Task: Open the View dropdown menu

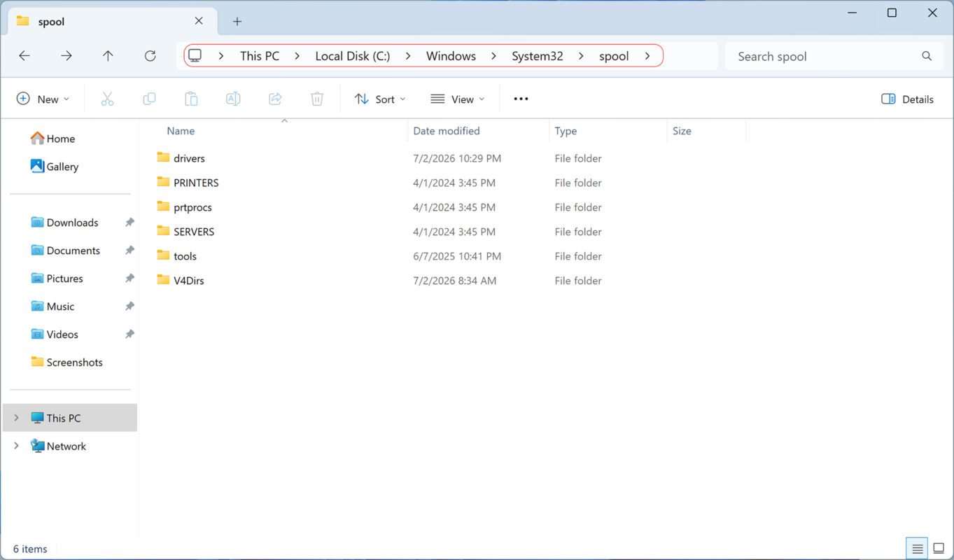Action: (x=458, y=99)
